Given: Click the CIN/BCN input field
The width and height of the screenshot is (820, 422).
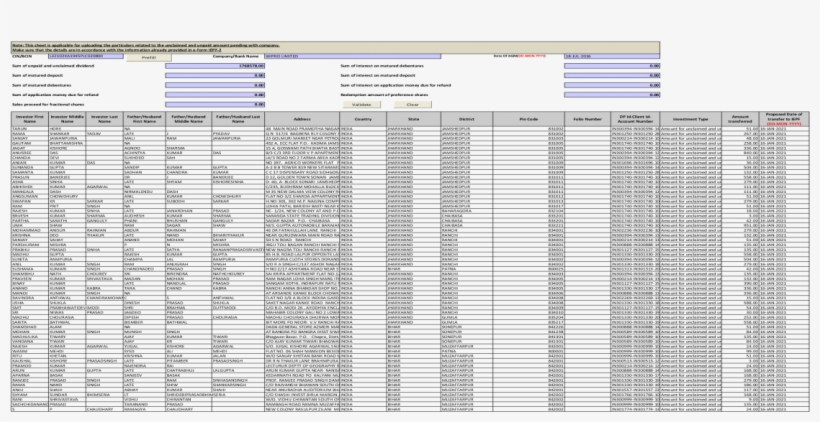Looking at the screenshot, I should pyautogui.click(x=84, y=58).
